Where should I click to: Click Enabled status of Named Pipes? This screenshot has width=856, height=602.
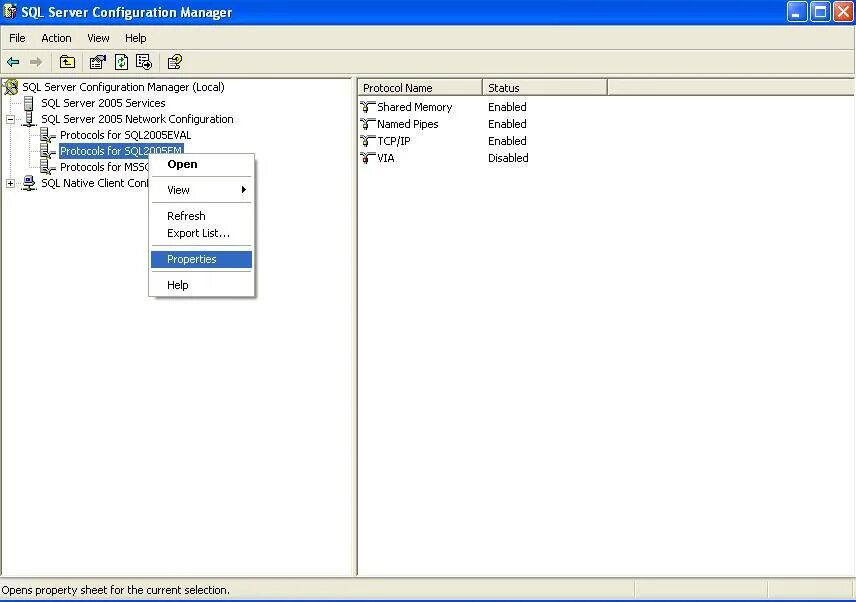[x=507, y=124]
